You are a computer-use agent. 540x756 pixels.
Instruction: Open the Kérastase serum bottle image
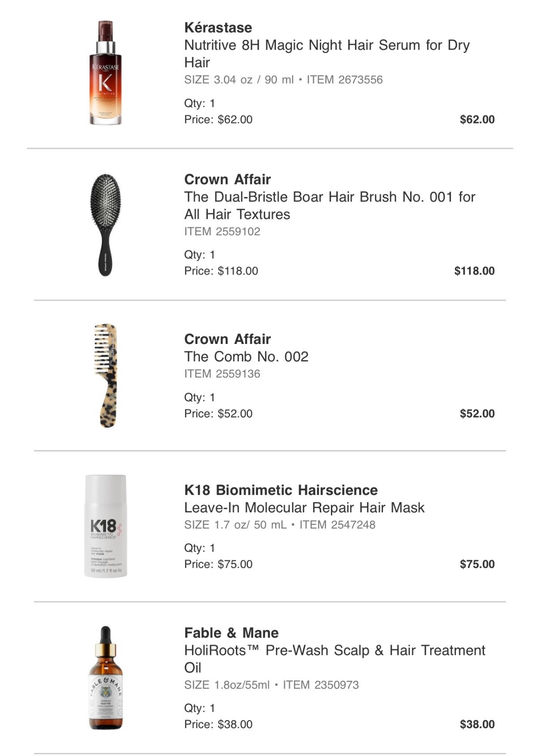pyautogui.click(x=105, y=73)
